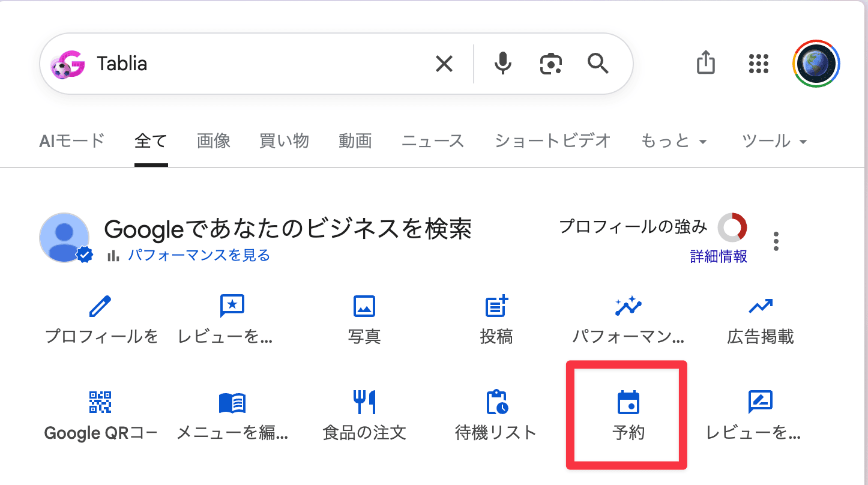This screenshot has height=485, width=868.
Task: Click the Googleであなたのビジネスを検索 heading
Action: 288,229
